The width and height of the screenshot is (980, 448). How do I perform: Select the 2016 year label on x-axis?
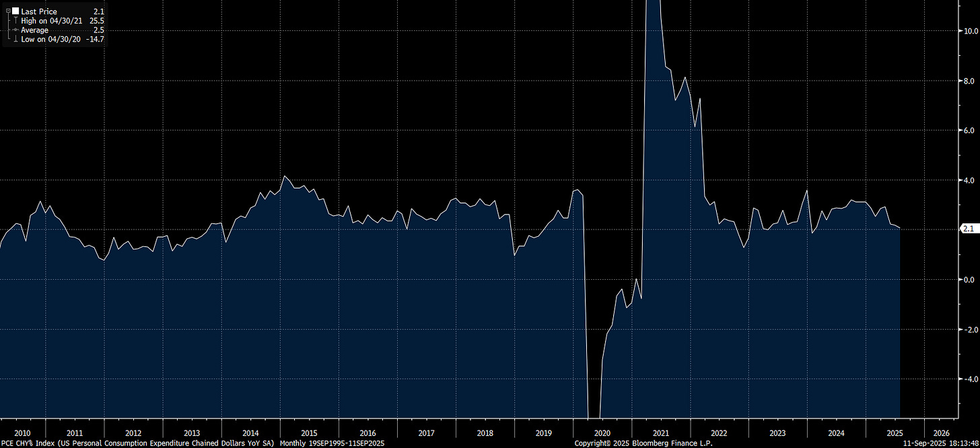pyautogui.click(x=367, y=433)
